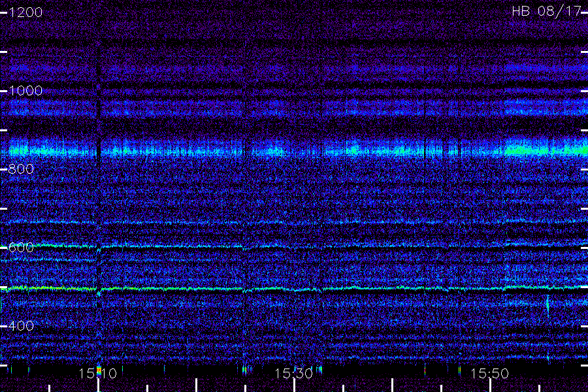This screenshot has width=588, height=392.
Task: Click the 400 frequency axis label
Action: (x=21, y=325)
